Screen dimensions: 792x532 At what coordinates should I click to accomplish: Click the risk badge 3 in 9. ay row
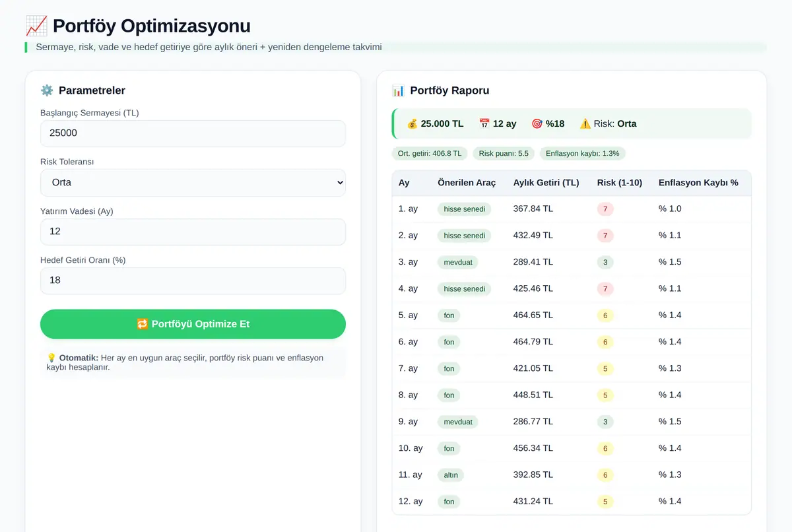605,422
